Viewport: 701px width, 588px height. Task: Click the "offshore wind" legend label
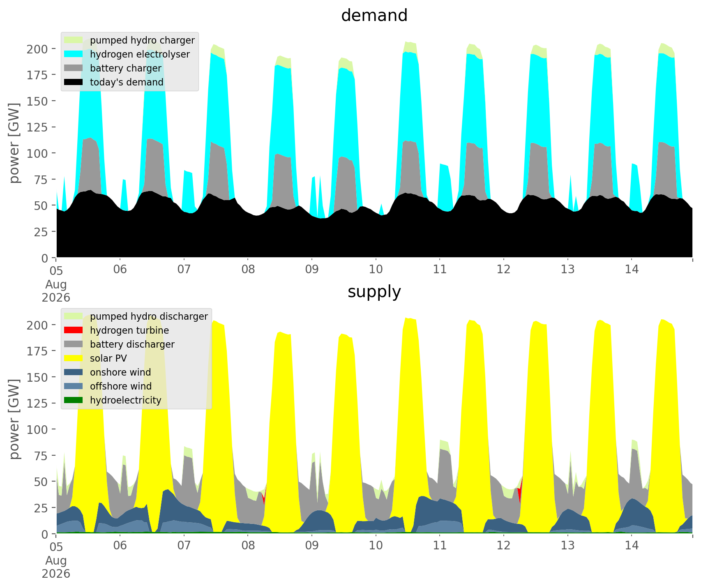tap(121, 386)
